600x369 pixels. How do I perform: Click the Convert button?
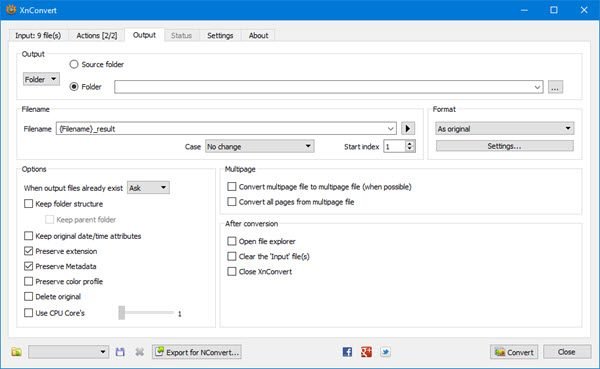pos(514,352)
